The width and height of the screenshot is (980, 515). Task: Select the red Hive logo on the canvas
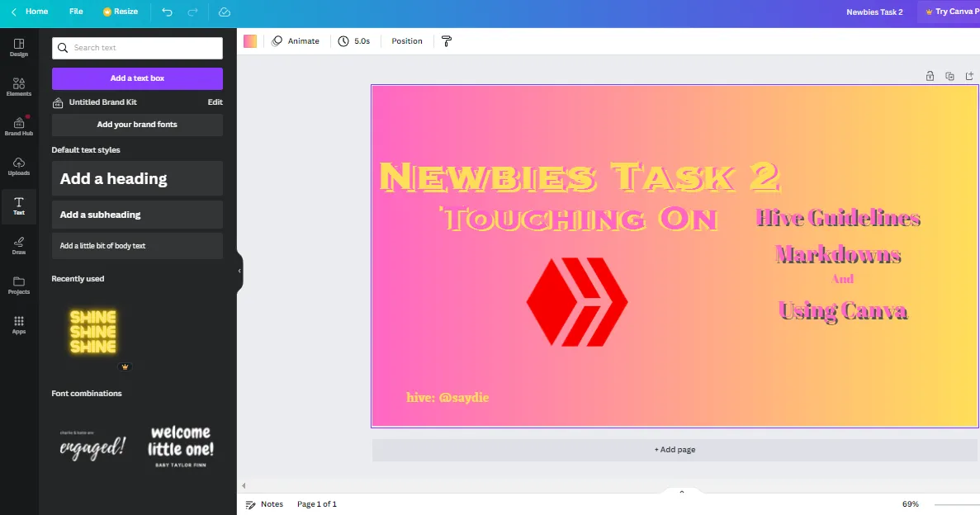(x=577, y=302)
